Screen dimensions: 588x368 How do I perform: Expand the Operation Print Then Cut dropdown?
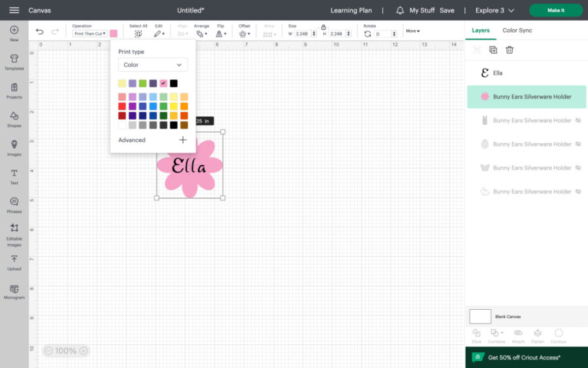[90, 33]
